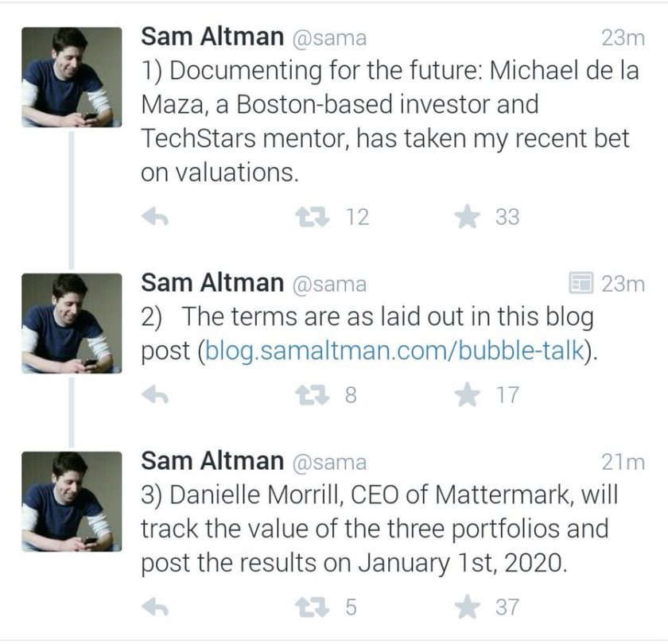Viewport: 668px width, 644px height.
Task: Reply to the third tweet about Danielle Morrill
Action: coord(155,607)
